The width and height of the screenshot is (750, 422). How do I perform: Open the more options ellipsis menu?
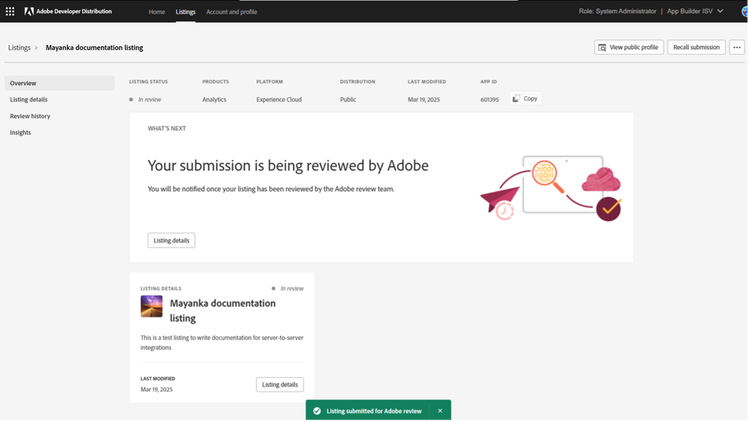pyautogui.click(x=737, y=47)
